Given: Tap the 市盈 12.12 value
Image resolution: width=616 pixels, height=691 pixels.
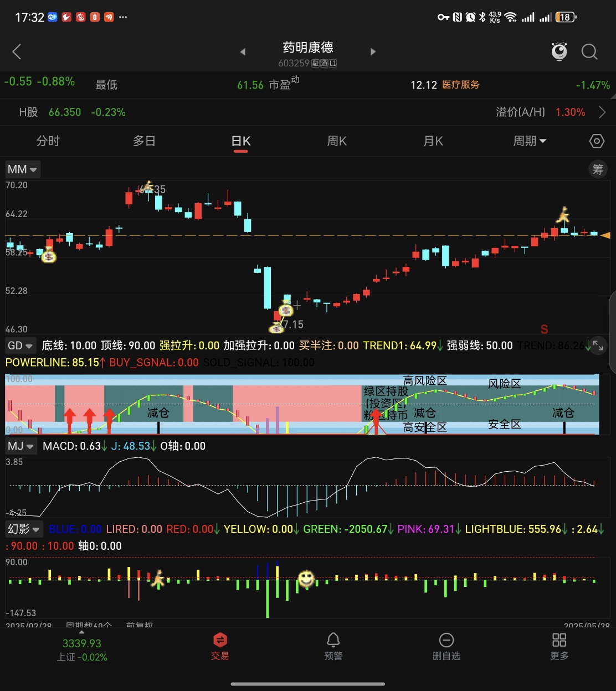Looking at the screenshot, I should point(424,85).
